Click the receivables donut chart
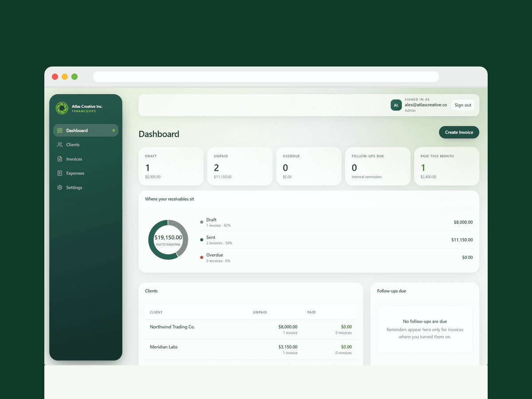This screenshot has height=399, width=532. click(168, 240)
